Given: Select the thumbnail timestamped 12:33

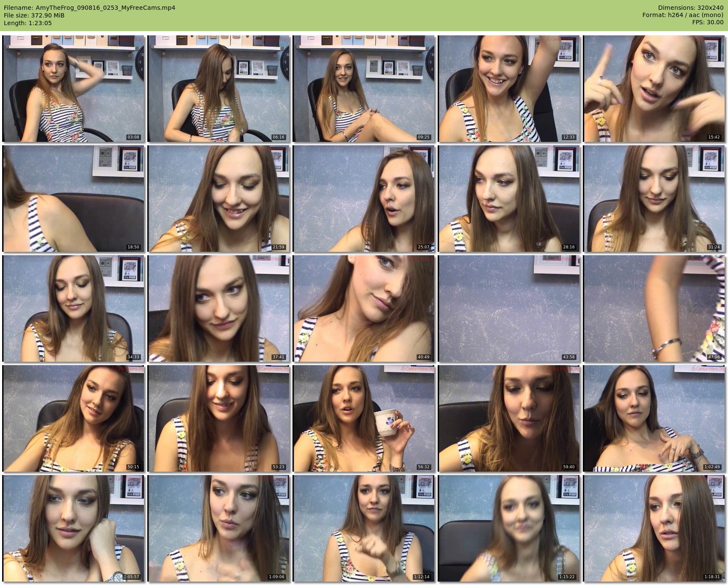Looking at the screenshot, I should tap(509, 89).
